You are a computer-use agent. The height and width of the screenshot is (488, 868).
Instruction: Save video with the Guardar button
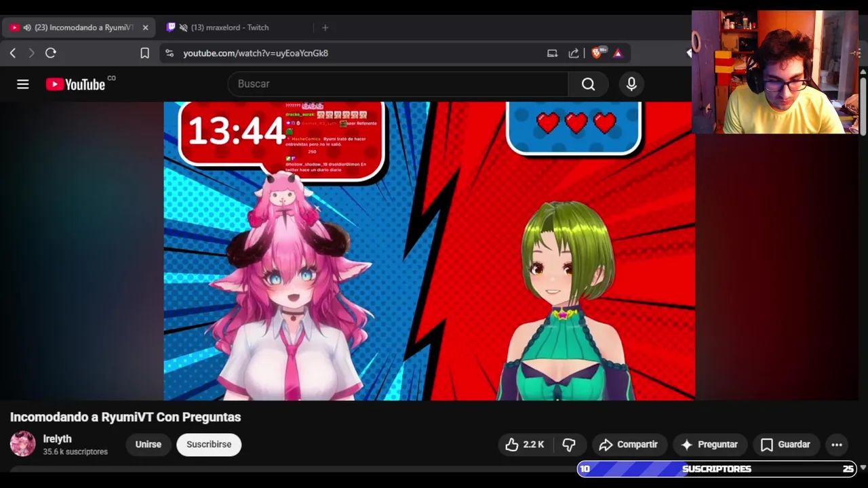click(786, 445)
